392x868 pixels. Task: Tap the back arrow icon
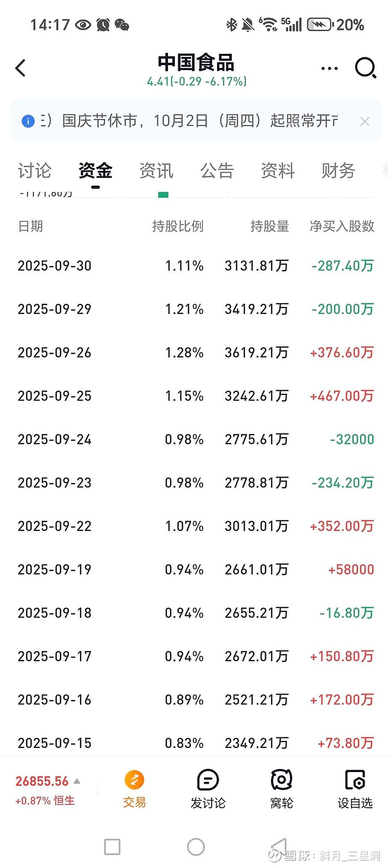21,68
